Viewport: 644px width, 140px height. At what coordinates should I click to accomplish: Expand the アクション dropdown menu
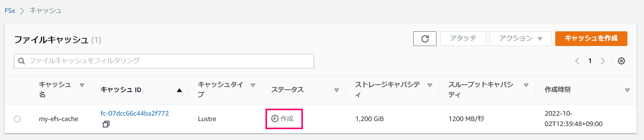[521, 39]
